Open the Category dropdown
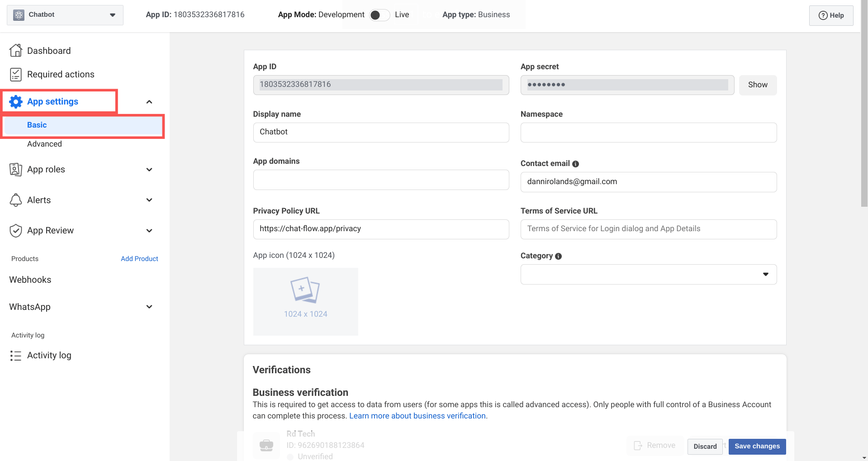The image size is (868, 461). coord(648,274)
